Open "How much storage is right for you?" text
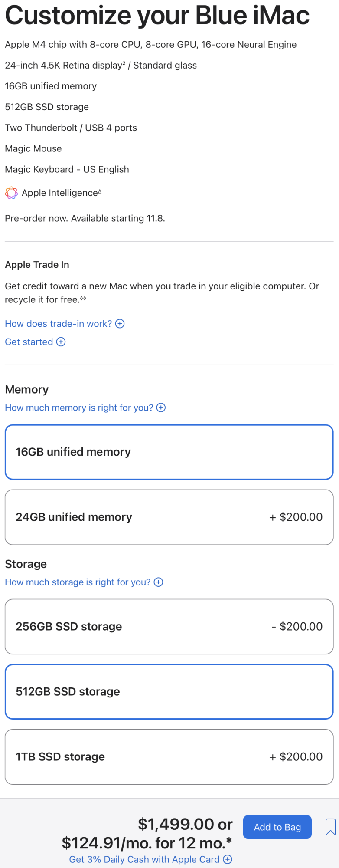This screenshot has height=868, width=339. (78, 582)
